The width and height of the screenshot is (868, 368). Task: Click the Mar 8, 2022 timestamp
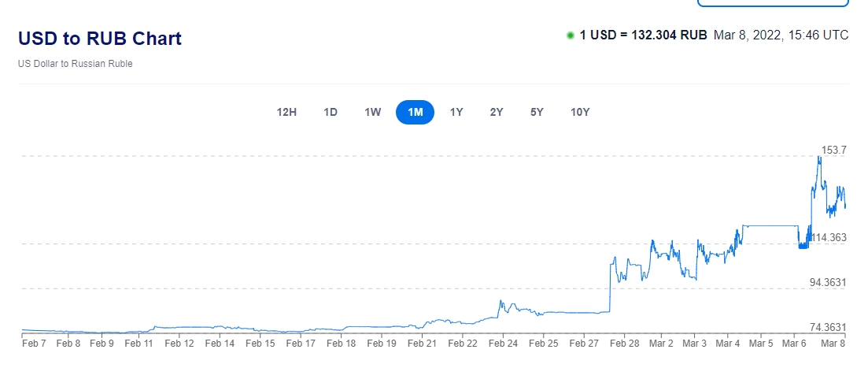click(x=781, y=35)
